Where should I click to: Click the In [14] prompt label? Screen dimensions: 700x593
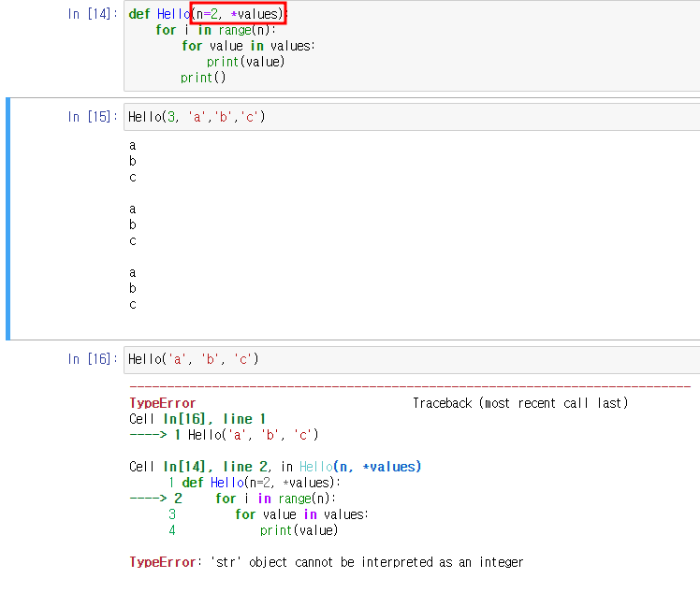(x=93, y=14)
